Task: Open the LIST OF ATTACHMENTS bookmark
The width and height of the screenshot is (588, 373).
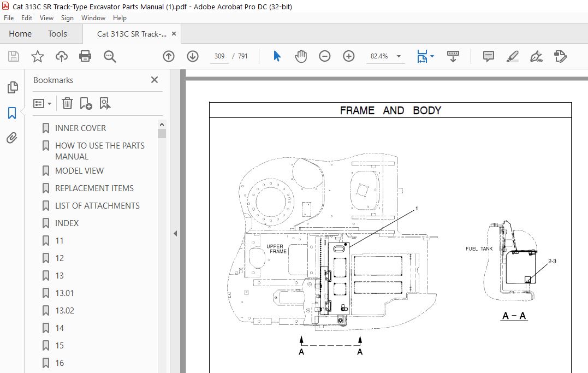Action: [x=97, y=206]
